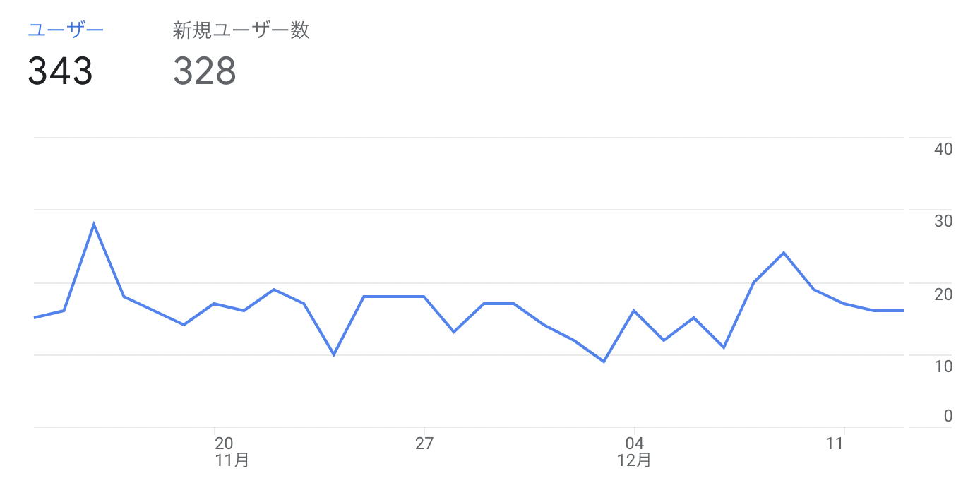Click the 27 date axis label
The height and width of the screenshot is (483, 980).
tap(424, 443)
